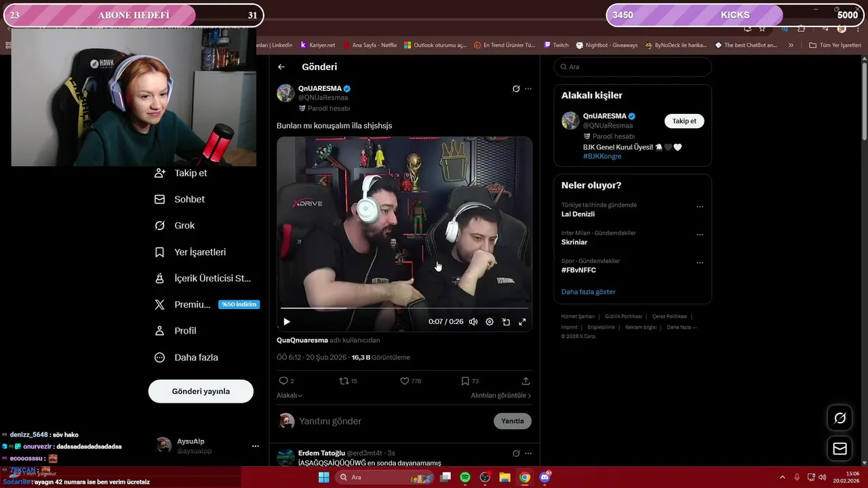Open Grok in the sidebar
868x488 pixels.
point(175,226)
